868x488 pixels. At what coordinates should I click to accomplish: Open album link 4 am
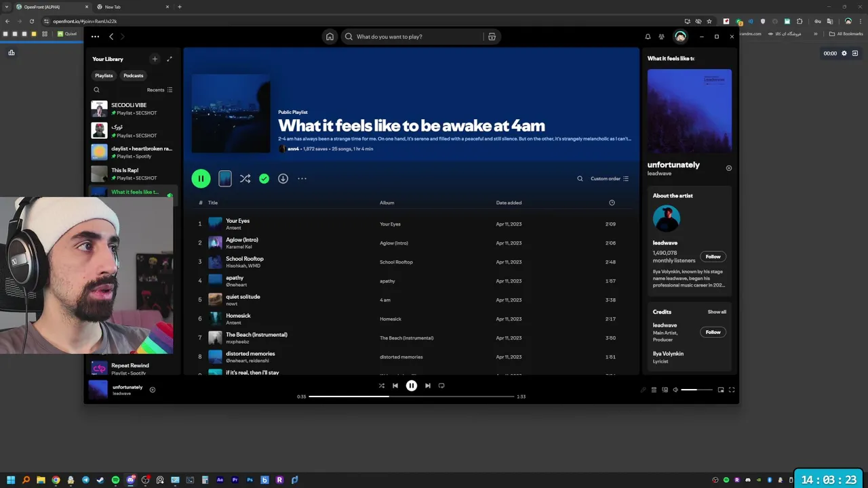tap(385, 300)
